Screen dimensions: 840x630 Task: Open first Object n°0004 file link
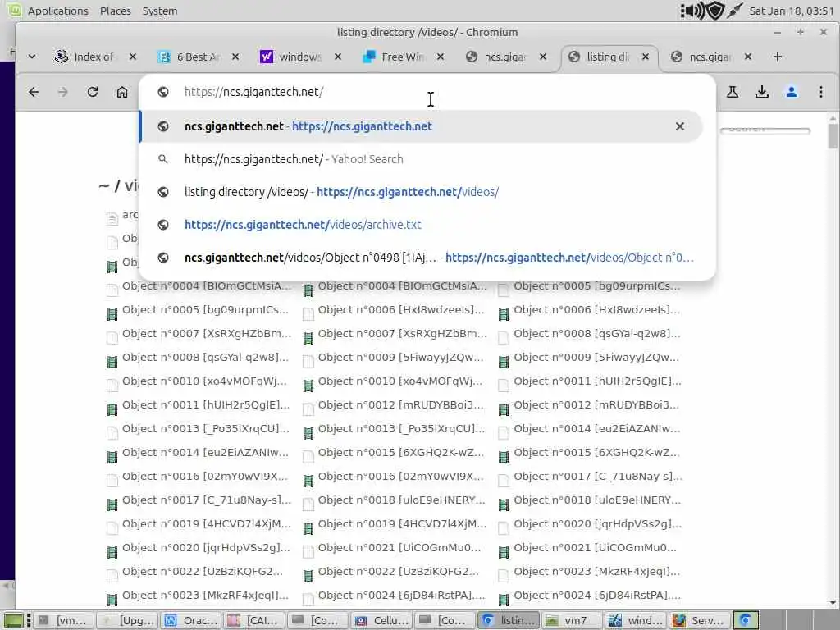pyautogui.click(x=206, y=286)
